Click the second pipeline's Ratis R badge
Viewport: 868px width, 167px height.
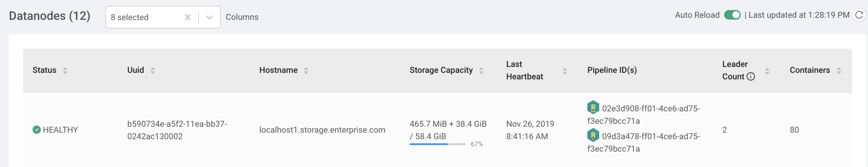tap(593, 135)
